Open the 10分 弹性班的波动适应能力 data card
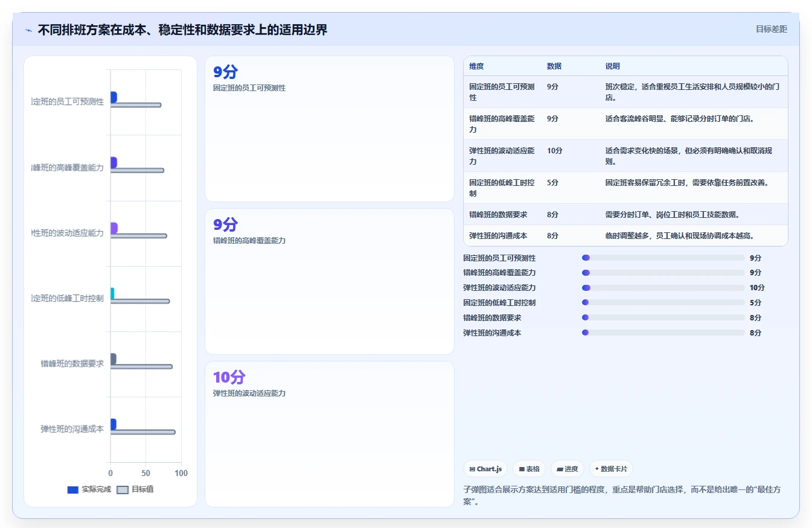Screen dimensions: 812x528 tap(330, 434)
